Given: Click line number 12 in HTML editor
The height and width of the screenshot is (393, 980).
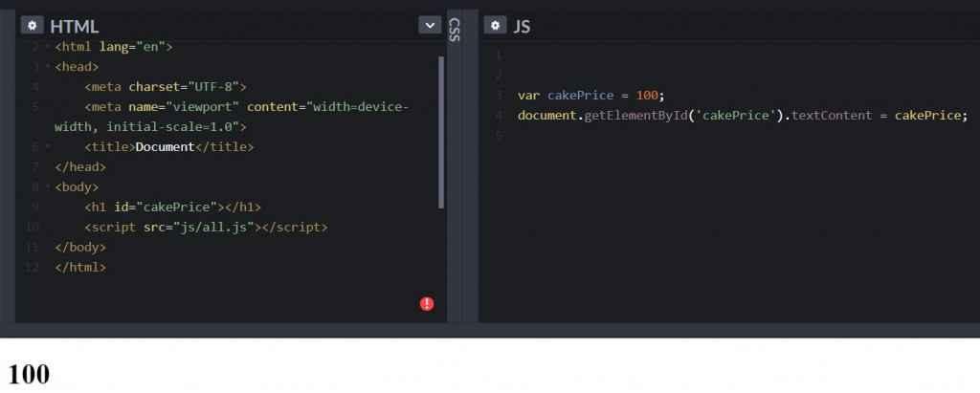Looking at the screenshot, I should coord(32,267).
